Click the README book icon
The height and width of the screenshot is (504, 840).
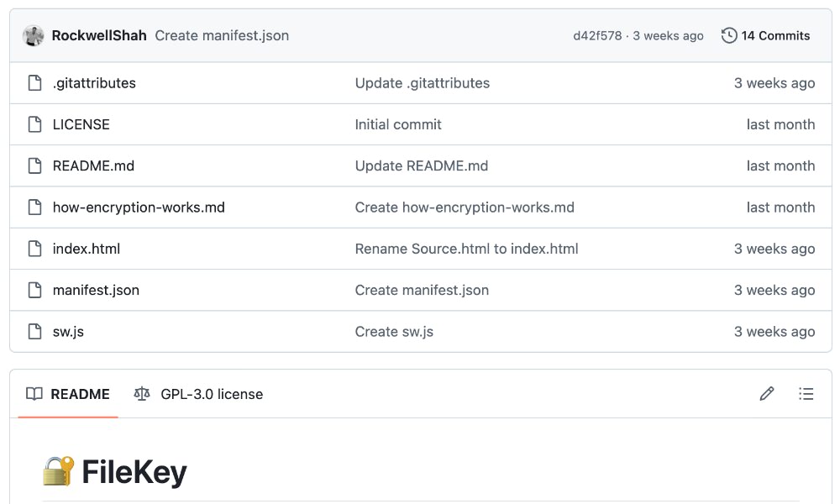(34, 394)
